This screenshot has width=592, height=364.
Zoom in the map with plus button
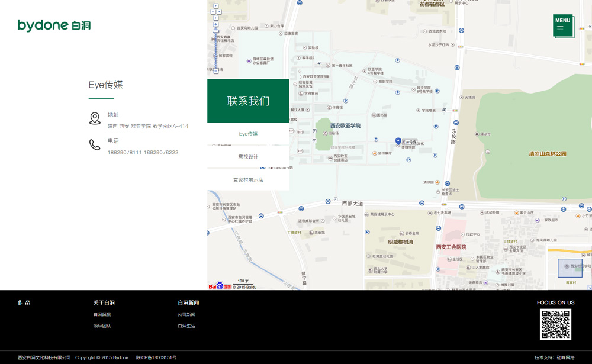(215, 25)
